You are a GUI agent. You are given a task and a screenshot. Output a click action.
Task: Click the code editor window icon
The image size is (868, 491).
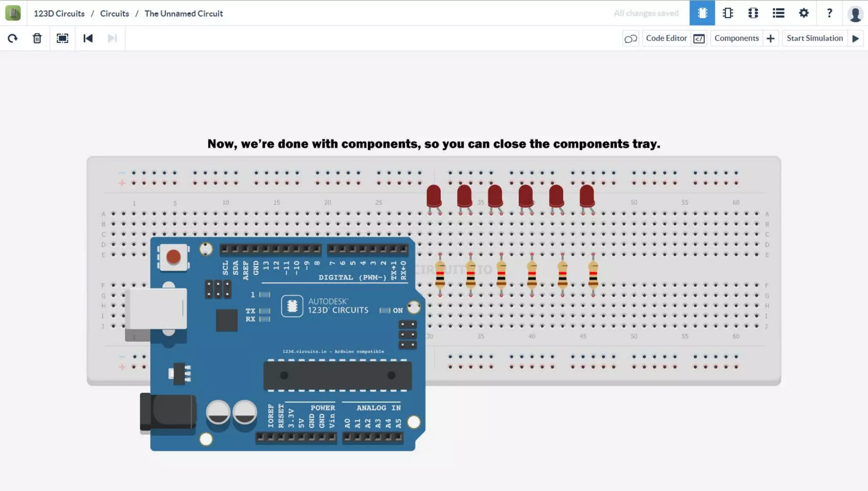pyautogui.click(x=699, y=39)
